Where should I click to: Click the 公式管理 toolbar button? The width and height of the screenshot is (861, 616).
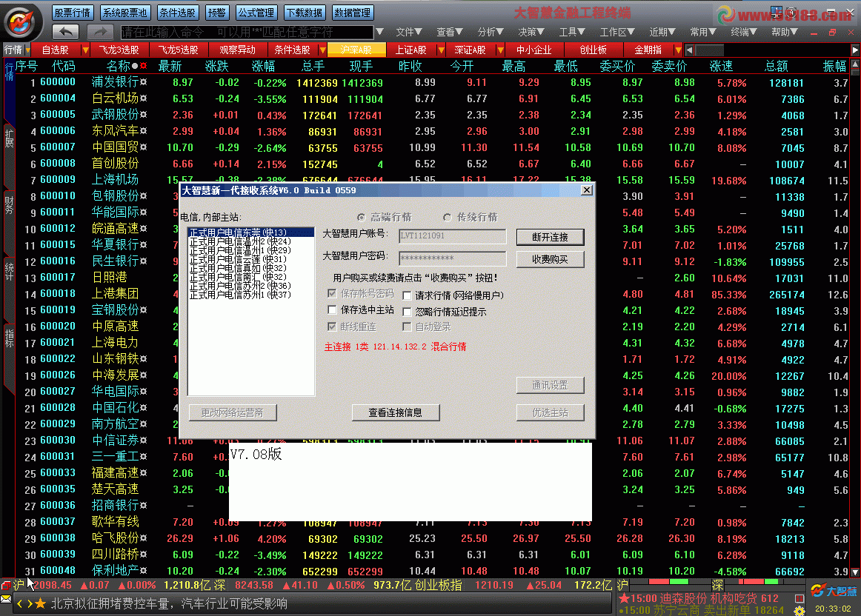coord(256,12)
